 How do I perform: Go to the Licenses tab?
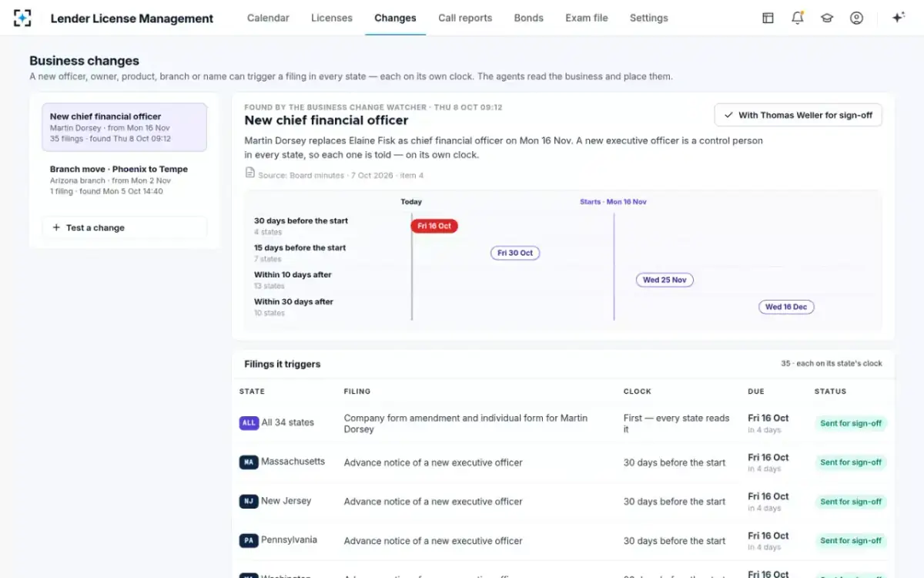332,18
